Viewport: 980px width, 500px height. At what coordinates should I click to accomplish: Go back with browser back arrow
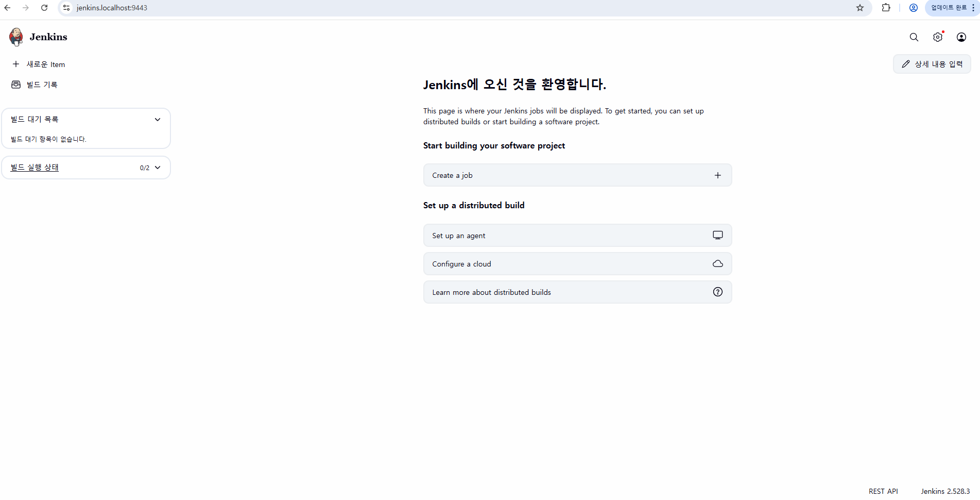pyautogui.click(x=7, y=8)
